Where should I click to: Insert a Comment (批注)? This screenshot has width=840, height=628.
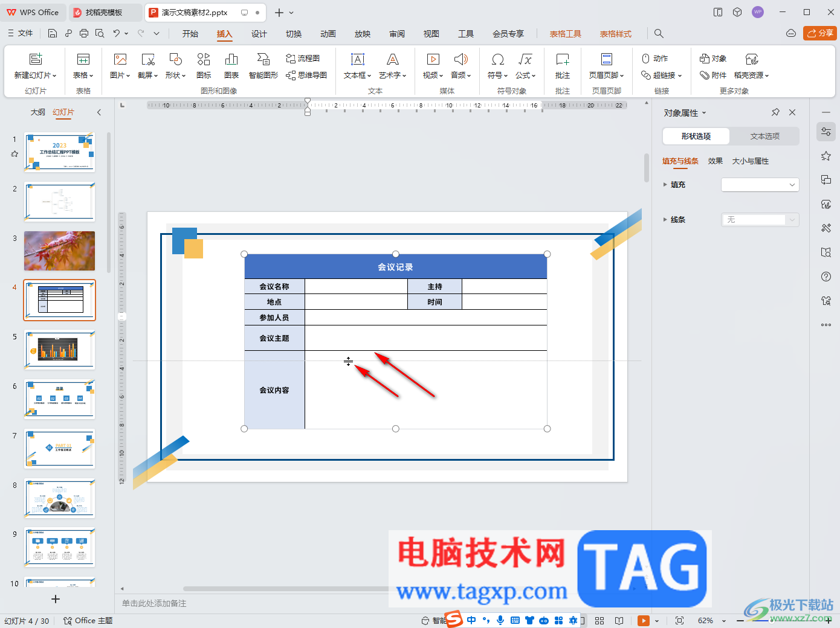[x=563, y=66]
